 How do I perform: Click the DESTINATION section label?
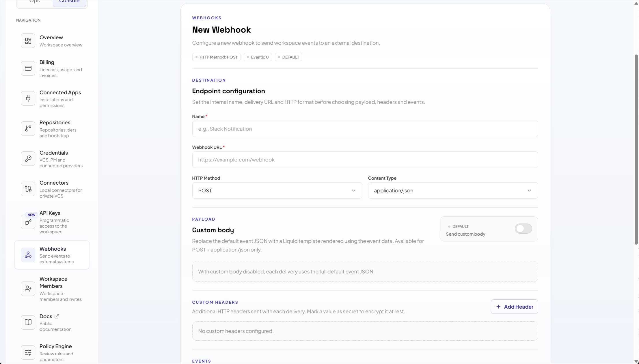(x=209, y=80)
